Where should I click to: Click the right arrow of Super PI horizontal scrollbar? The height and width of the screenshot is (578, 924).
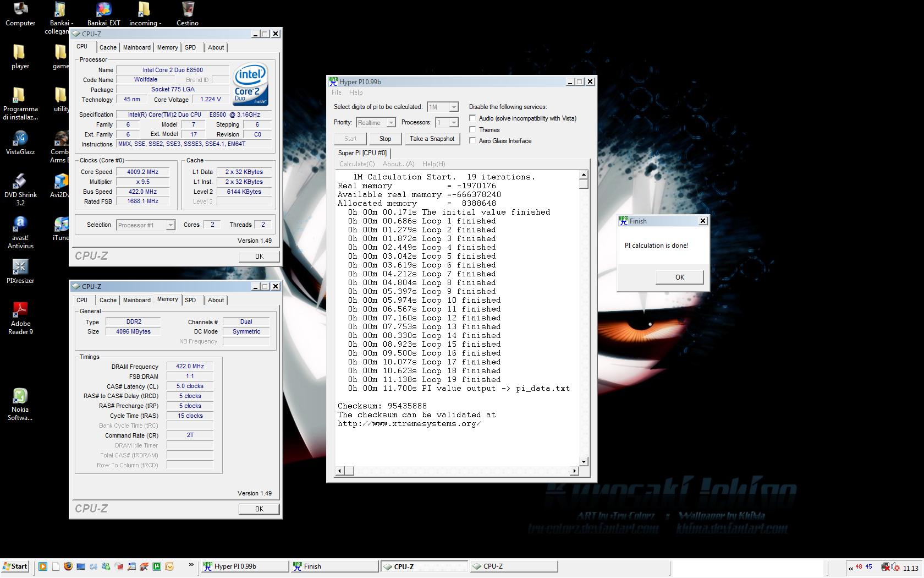pyautogui.click(x=574, y=471)
